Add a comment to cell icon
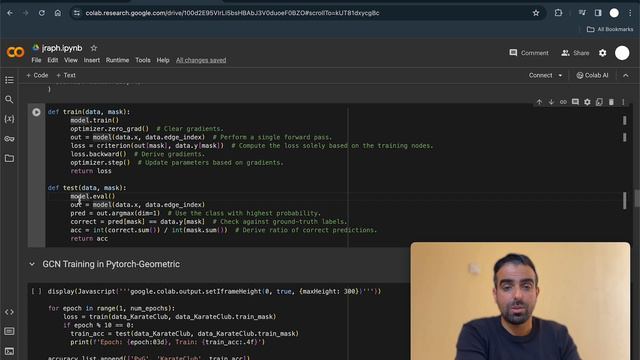This screenshot has width=640, height=360. pos(575,102)
